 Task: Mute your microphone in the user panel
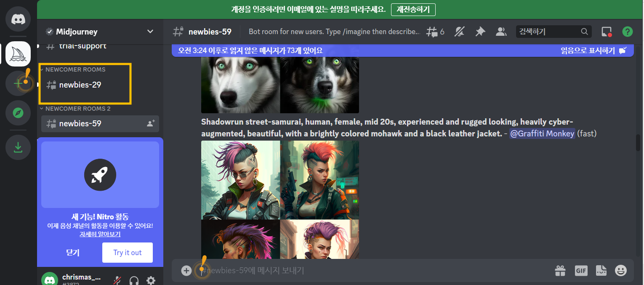click(x=117, y=279)
